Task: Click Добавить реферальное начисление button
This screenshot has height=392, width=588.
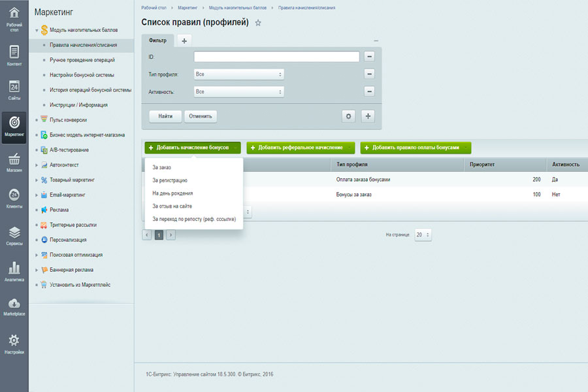Action: coord(301,148)
